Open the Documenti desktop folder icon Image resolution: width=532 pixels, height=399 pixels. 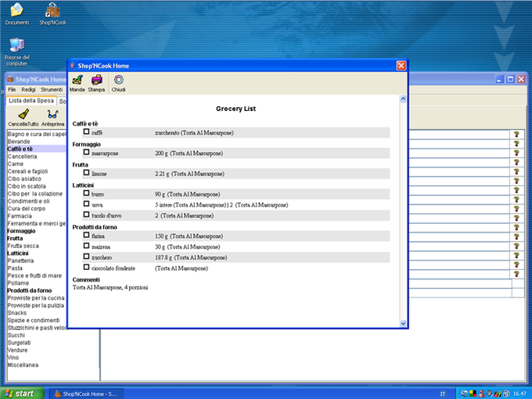coord(17,14)
